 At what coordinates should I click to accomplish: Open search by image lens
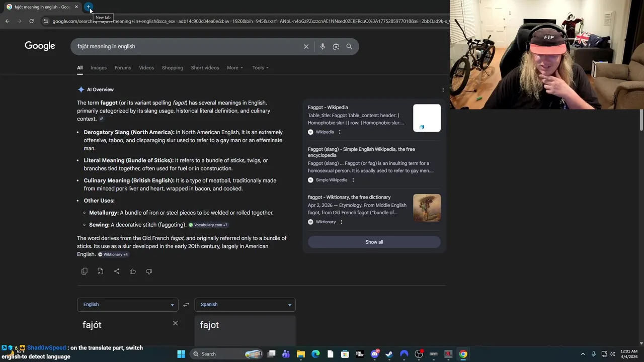click(336, 46)
